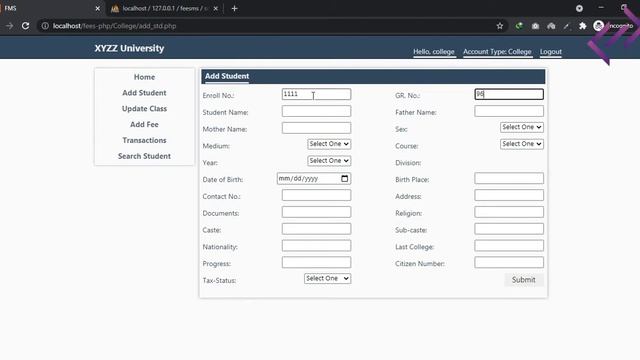Click the Nationality input
The width and height of the screenshot is (640, 360).
coord(316,245)
